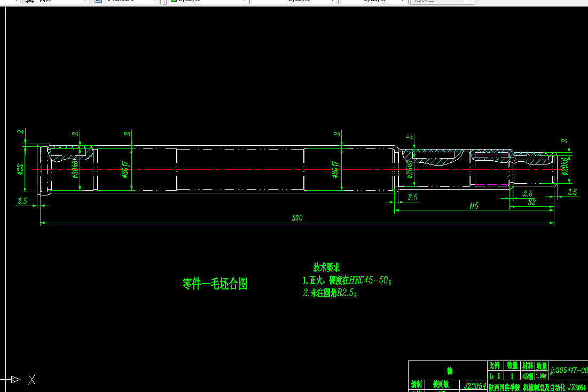Click the 比例 header cell

[495, 365]
